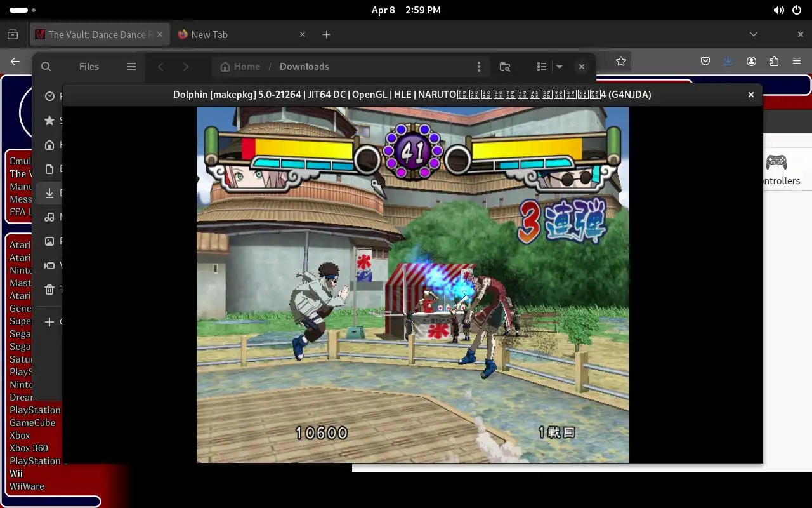Screen dimensions: 812x508
Task: Open the Controllers gamepad icon
Action: 777,163
